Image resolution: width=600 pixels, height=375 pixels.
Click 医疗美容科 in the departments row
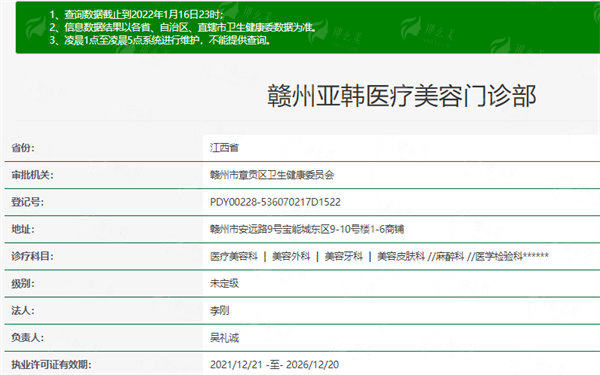234,256
